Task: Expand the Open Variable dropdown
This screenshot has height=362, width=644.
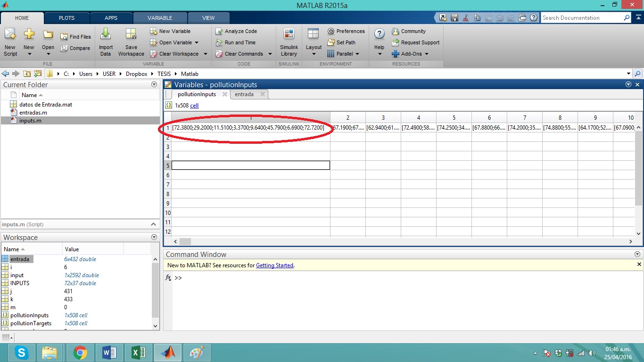Action: 197,42
